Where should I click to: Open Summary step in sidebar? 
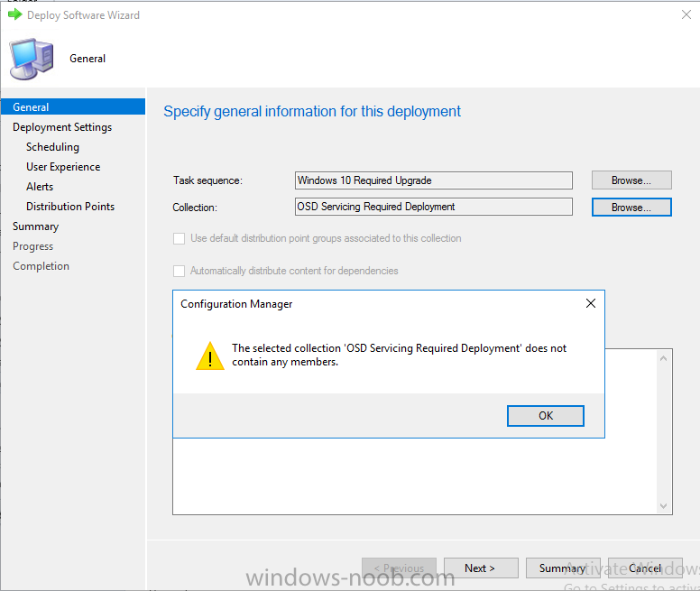click(36, 226)
